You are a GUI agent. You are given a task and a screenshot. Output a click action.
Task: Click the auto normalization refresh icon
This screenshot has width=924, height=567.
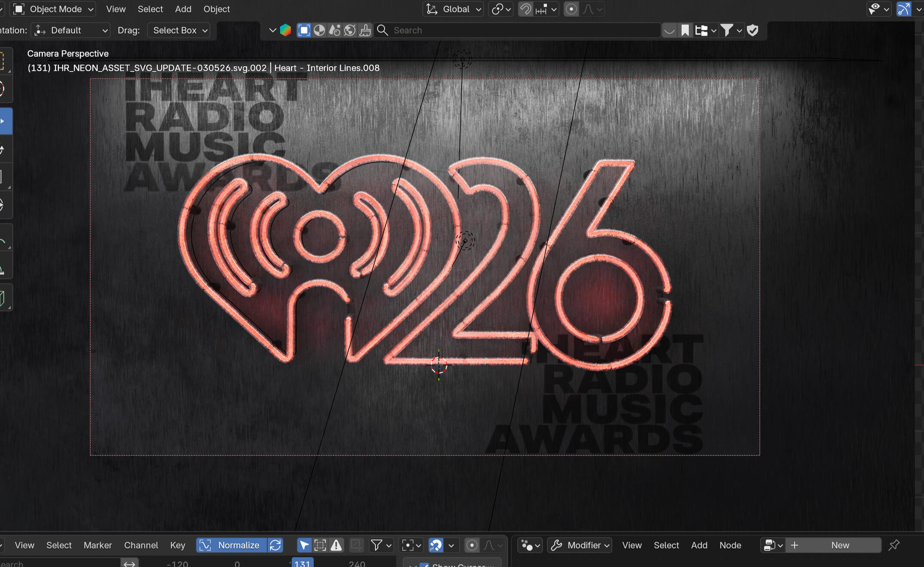(276, 545)
